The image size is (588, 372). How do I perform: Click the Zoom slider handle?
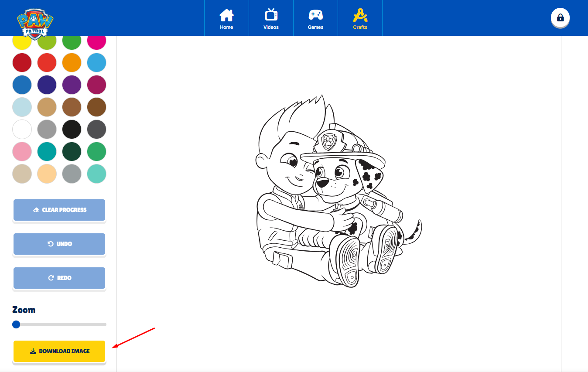click(16, 324)
